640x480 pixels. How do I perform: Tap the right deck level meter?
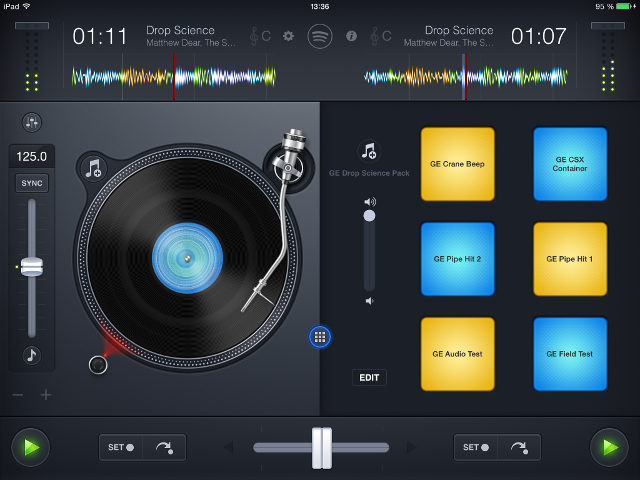click(x=608, y=57)
